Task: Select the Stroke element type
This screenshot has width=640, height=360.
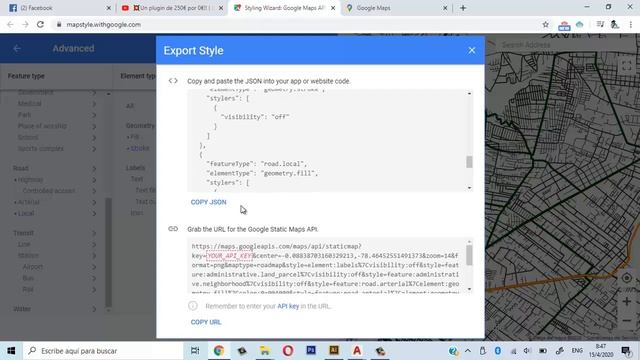Action: [140, 148]
